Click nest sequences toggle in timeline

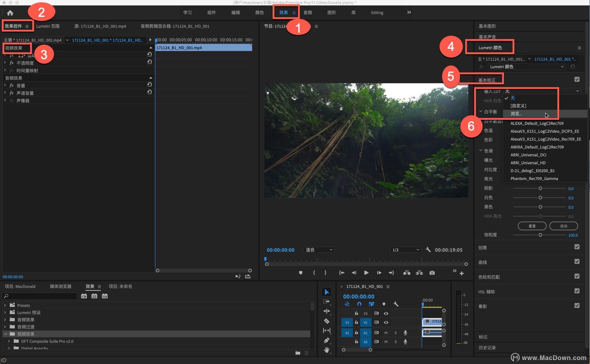pos(347,304)
